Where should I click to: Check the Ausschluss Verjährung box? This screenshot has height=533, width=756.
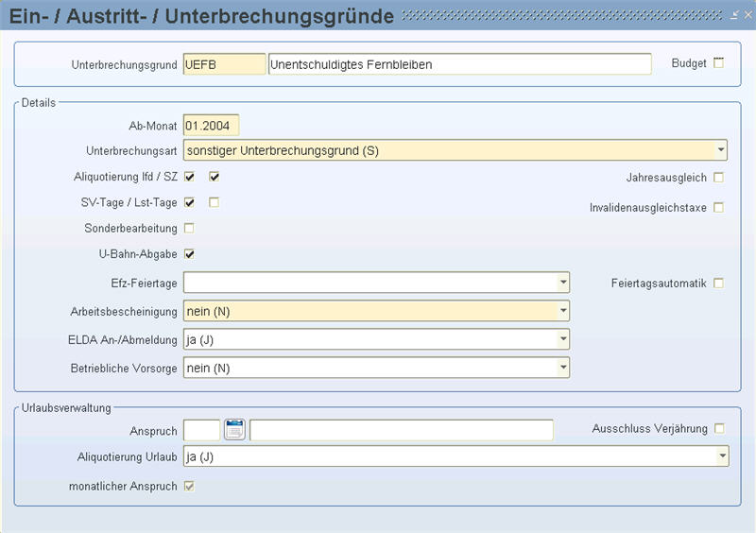(x=719, y=428)
